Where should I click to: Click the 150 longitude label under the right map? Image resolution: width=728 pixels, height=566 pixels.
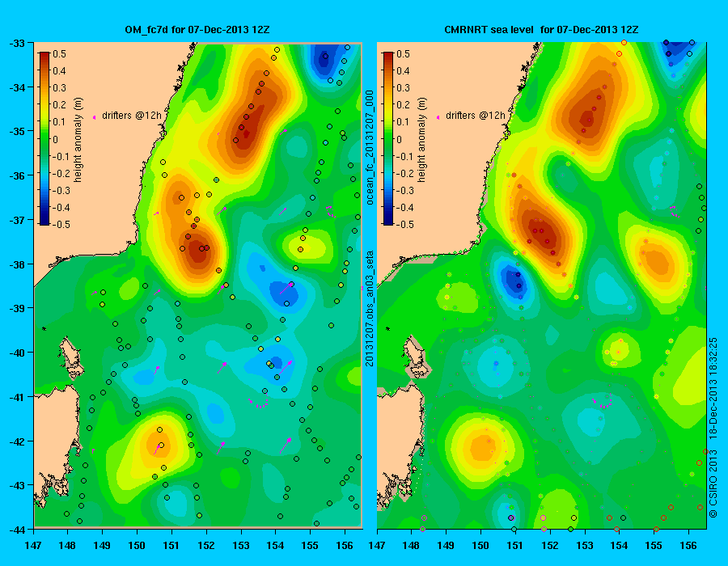480,546
